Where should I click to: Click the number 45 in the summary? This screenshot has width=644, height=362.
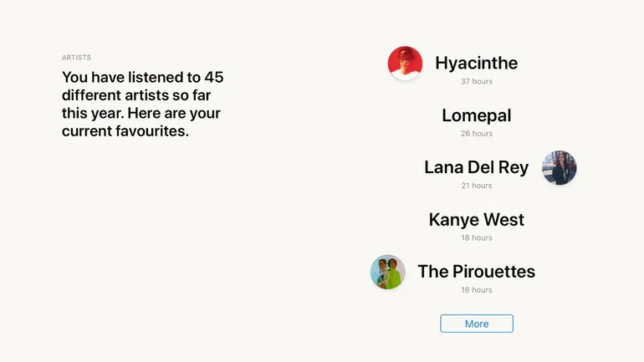213,77
